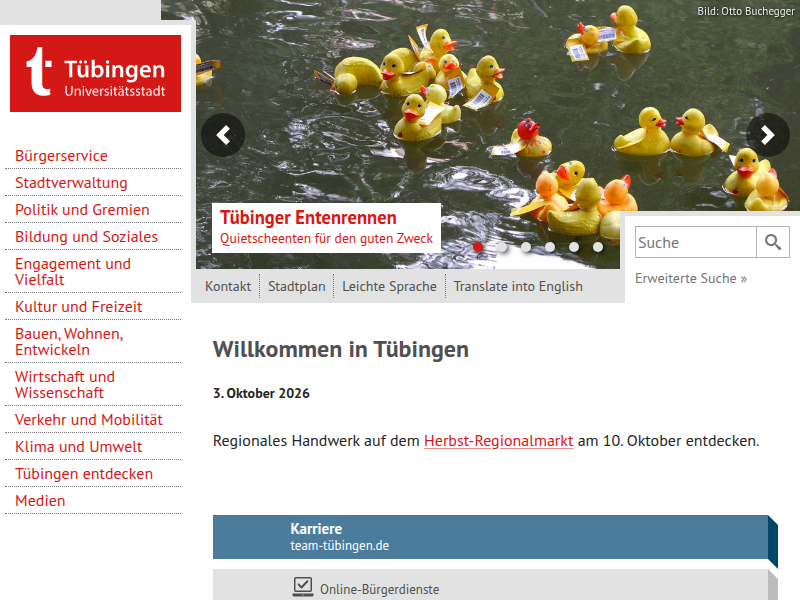Select the fifth carousel dot
The height and width of the screenshot is (600, 800).
point(574,247)
